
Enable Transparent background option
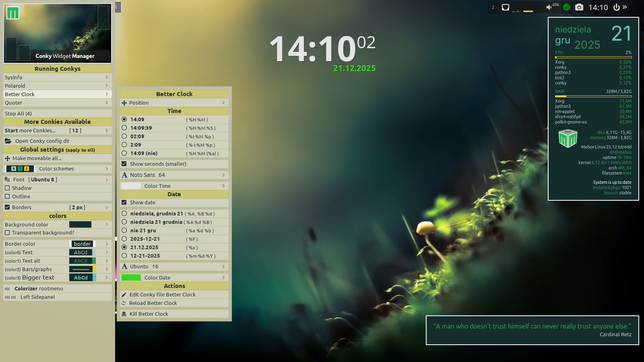tap(7, 233)
